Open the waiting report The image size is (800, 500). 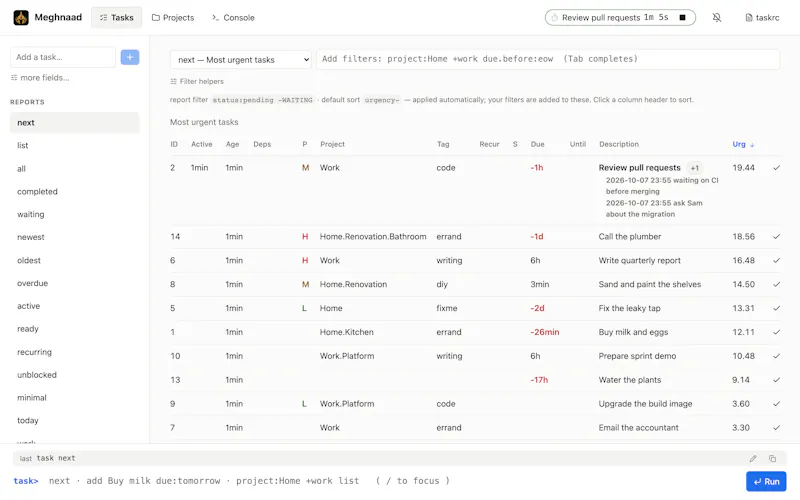74,214
